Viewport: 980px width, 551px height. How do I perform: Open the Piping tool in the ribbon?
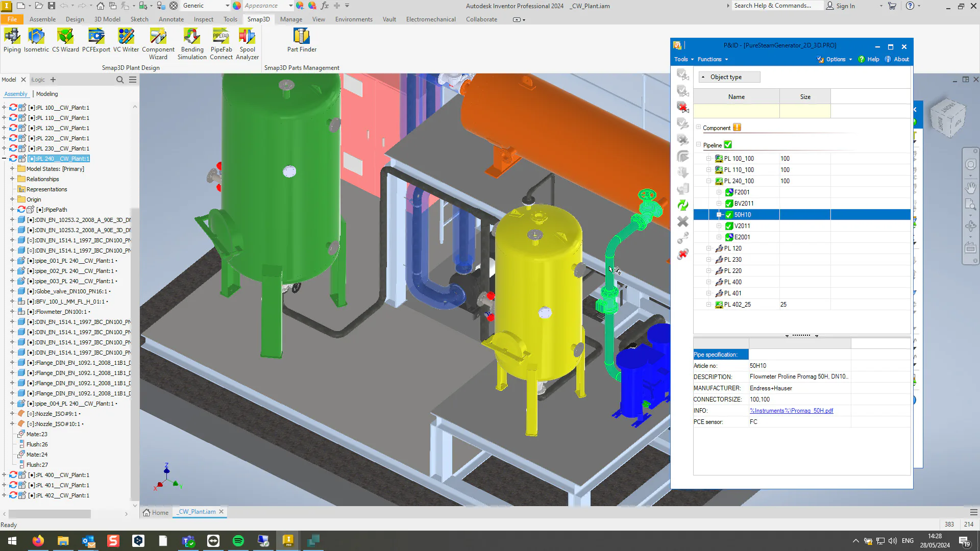coord(12,40)
